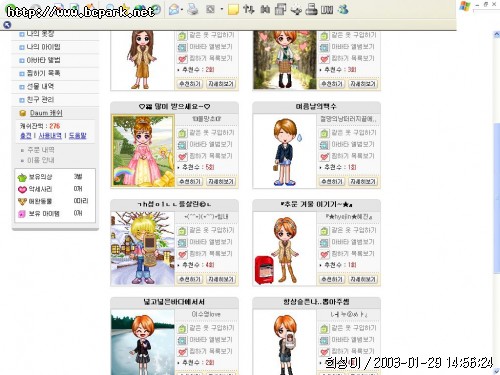Open 이용 안내 in the sidebar
The height and width of the screenshot is (375, 500).
coord(41,160)
